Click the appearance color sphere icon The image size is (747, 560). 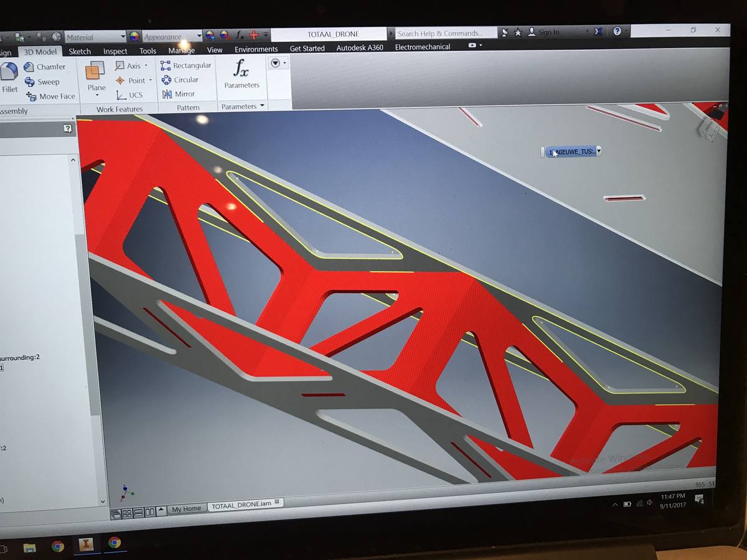(x=134, y=36)
